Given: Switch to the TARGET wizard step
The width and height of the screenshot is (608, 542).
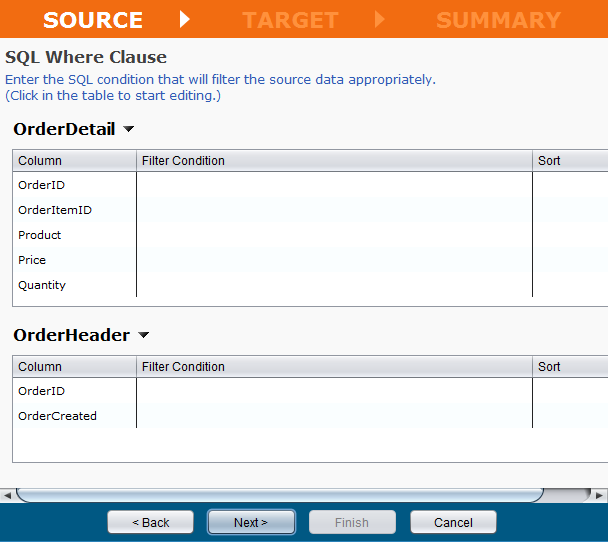Looking at the screenshot, I should 290,20.
